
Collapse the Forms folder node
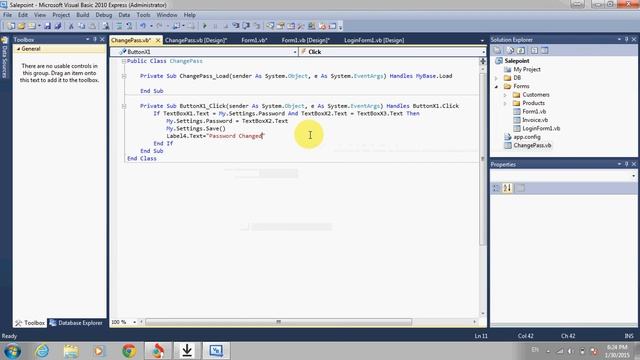point(497,87)
